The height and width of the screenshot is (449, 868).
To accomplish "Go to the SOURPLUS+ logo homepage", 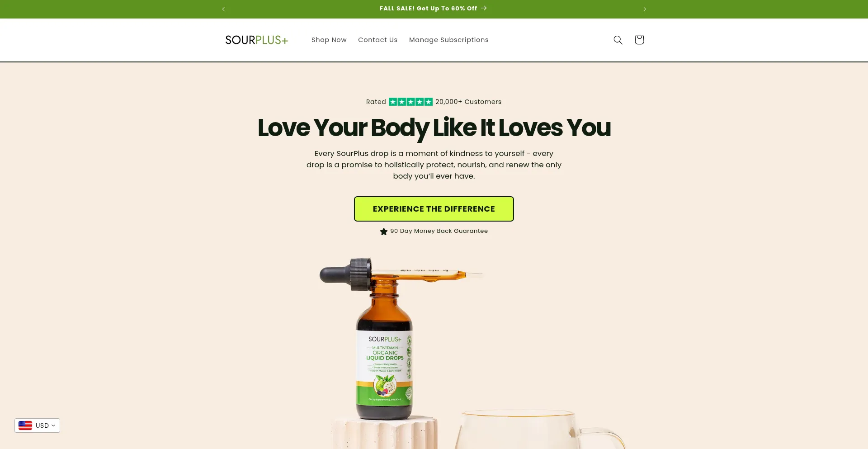I will pyautogui.click(x=256, y=40).
